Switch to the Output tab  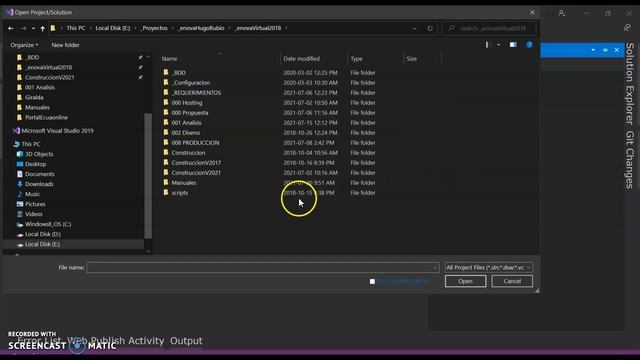186,341
